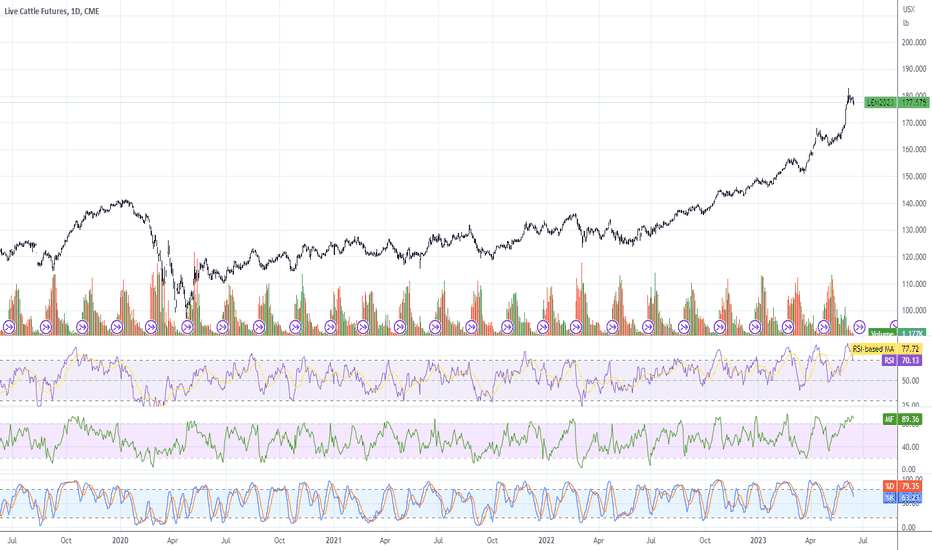Click the 2023 time axis label
The width and height of the screenshot is (932, 550).
(758, 540)
